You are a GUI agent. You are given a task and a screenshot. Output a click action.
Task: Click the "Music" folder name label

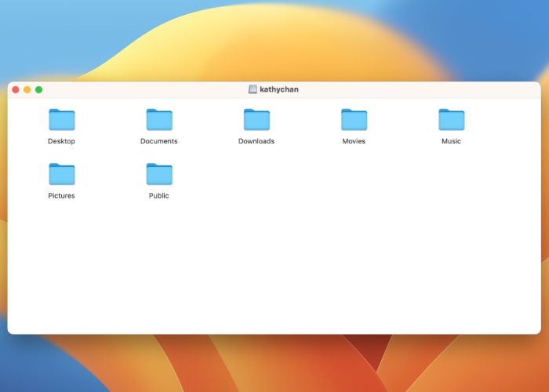tap(451, 141)
